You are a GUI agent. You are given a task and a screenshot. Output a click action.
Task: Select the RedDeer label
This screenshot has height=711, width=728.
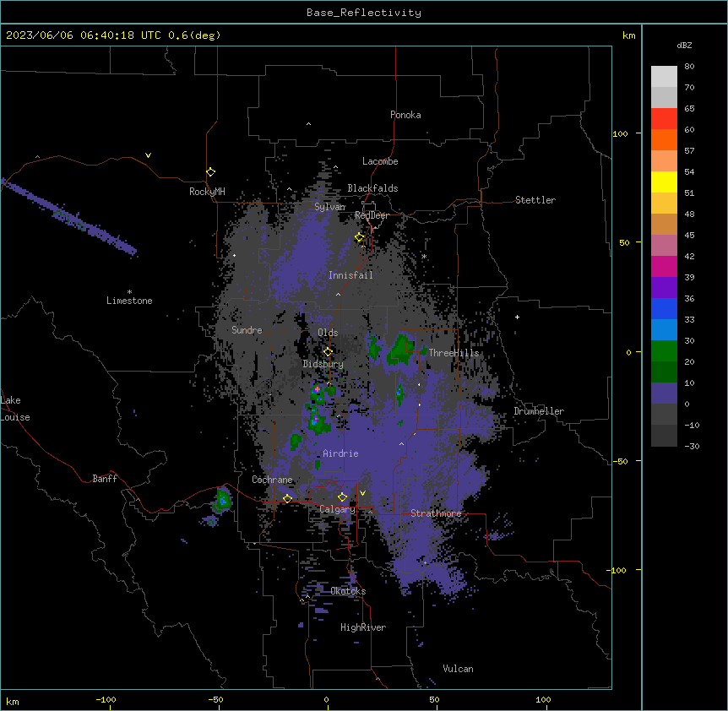pyautogui.click(x=372, y=215)
